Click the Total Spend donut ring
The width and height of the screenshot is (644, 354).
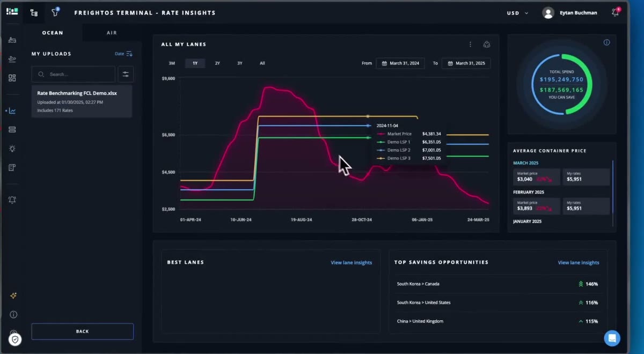(561, 84)
